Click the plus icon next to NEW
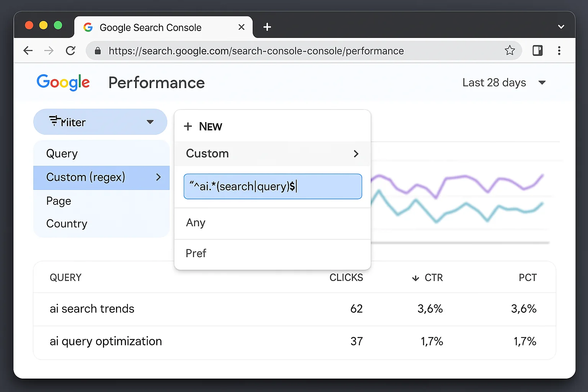This screenshot has height=392, width=588. 188,126
